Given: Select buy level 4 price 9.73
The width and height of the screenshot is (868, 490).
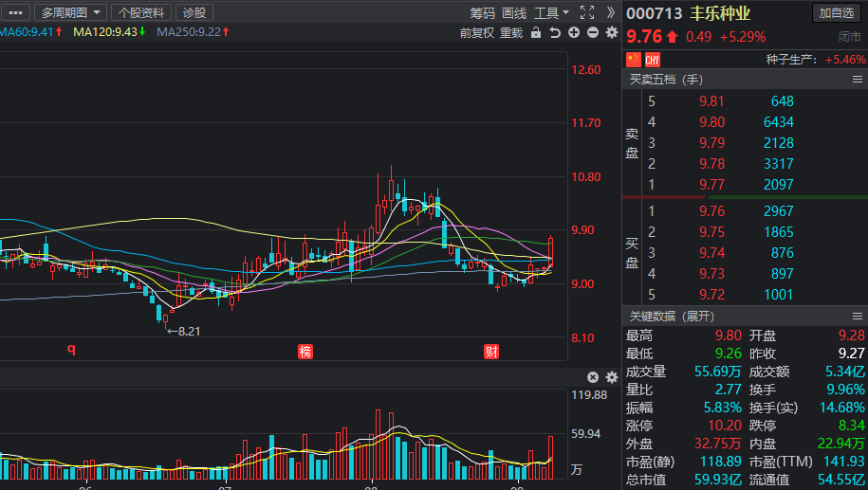Looking at the screenshot, I should pyautogui.click(x=711, y=273).
